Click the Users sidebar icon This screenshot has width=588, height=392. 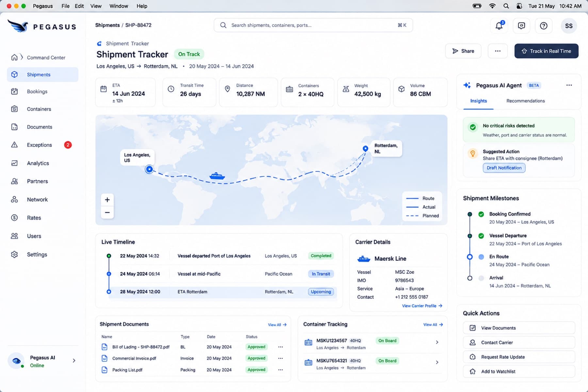point(14,236)
